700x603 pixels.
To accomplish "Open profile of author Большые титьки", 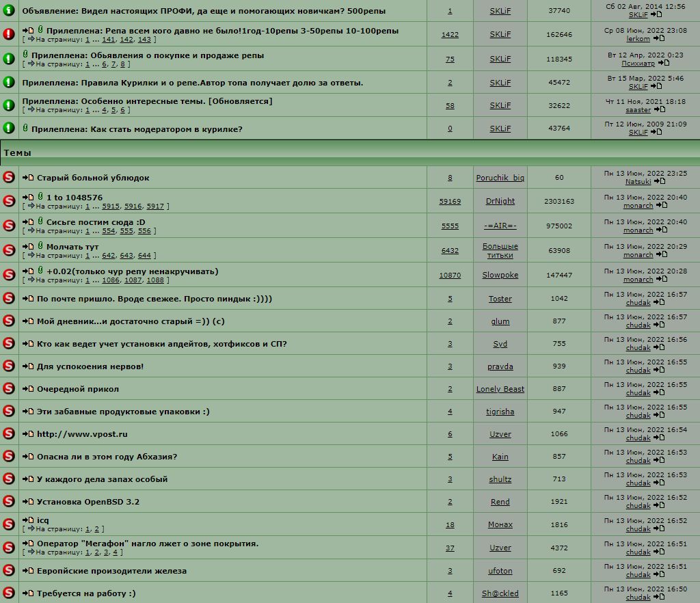I will pos(500,250).
